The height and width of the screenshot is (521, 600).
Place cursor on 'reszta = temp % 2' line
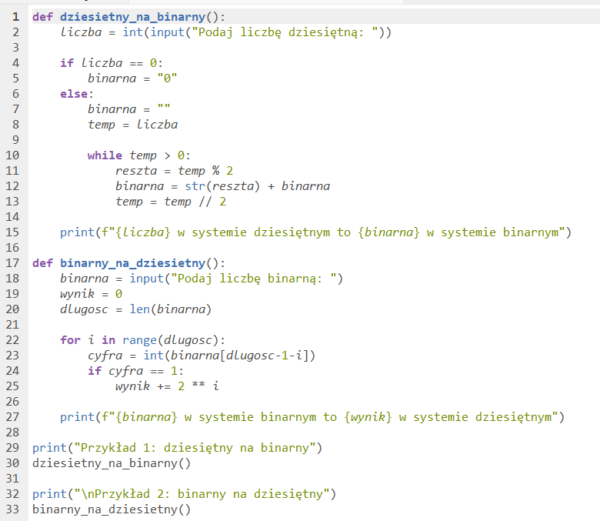[173, 171]
